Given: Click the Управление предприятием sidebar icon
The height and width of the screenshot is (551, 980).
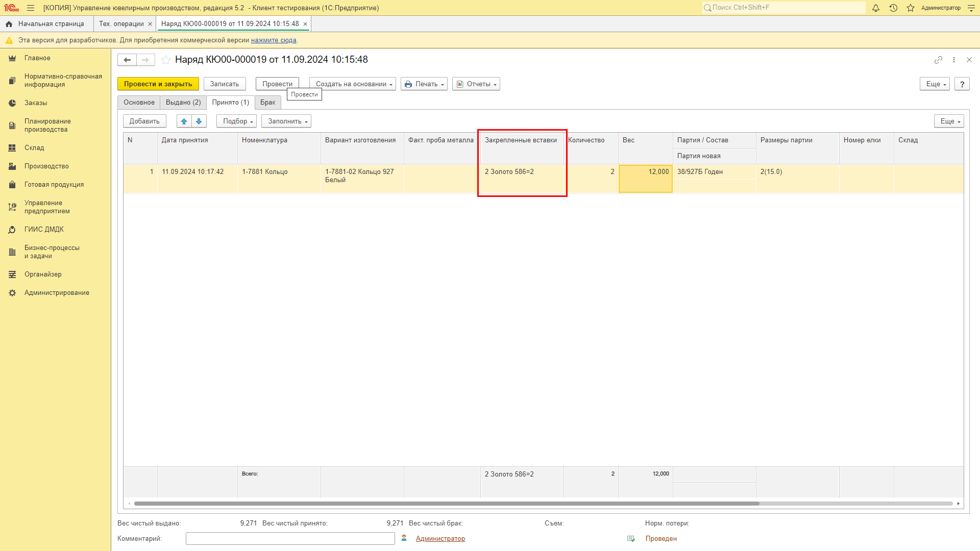Looking at the screenshot, I should pos(12,207).
